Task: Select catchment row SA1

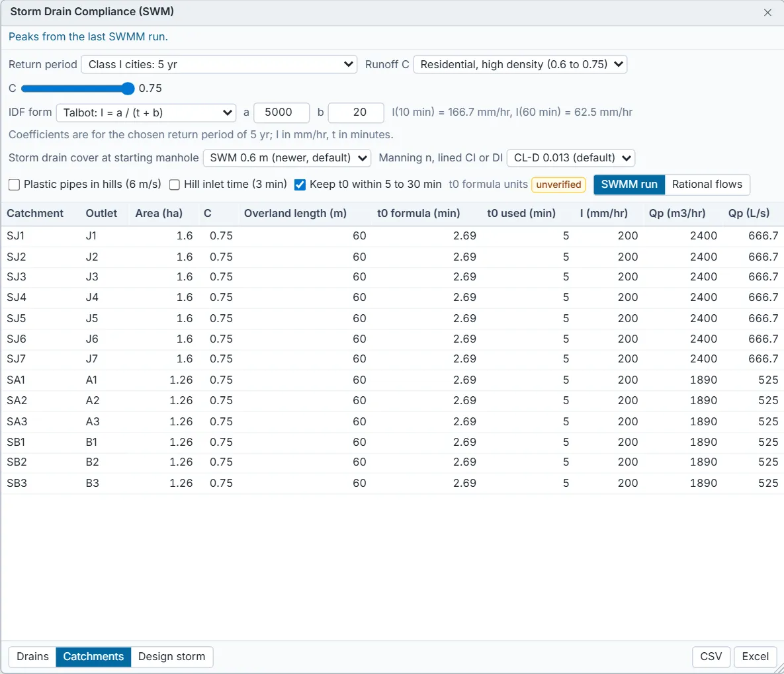Action: [x=392, y=380]
